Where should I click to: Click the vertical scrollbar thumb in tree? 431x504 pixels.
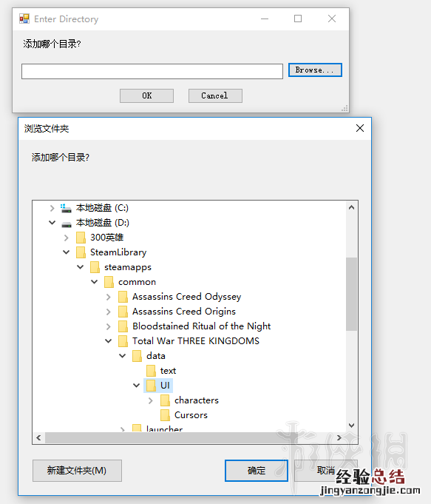[x=352, y=294]
